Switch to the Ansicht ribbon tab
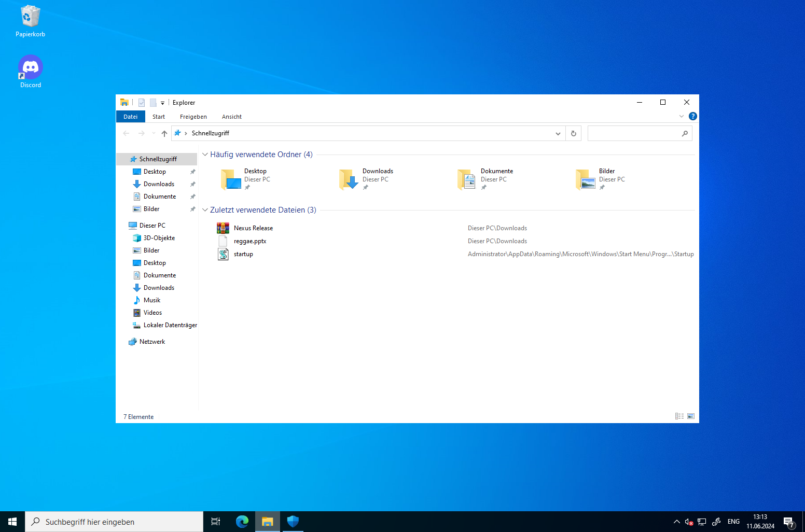Image resolution: width=805 pixels, height=532 pixels. tap(232, 117)
